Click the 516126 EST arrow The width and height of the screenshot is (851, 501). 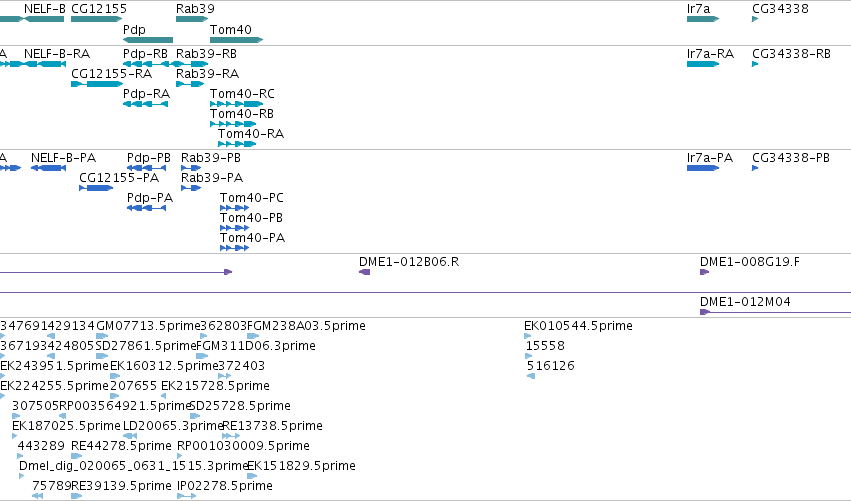tap(531, 376)
